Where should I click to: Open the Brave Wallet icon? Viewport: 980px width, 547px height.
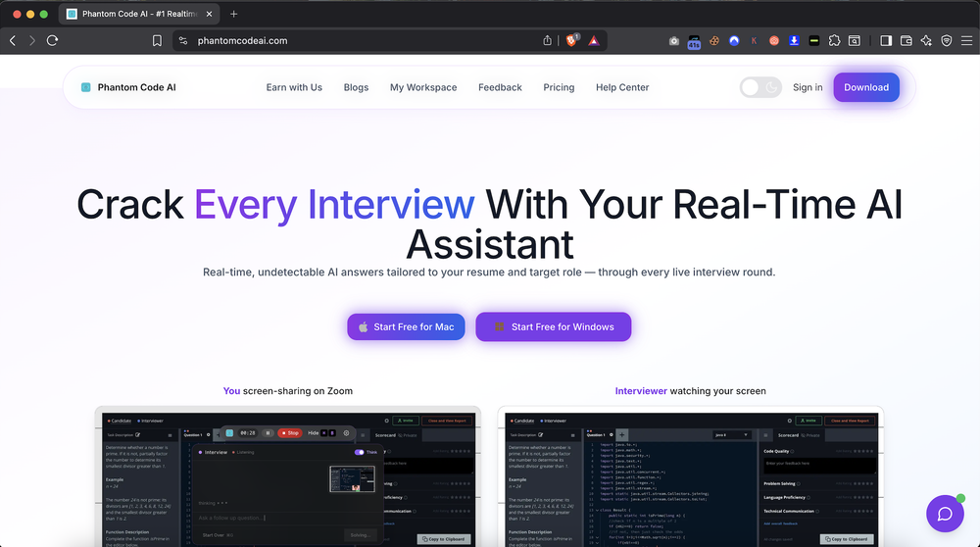tap(906, 40)
